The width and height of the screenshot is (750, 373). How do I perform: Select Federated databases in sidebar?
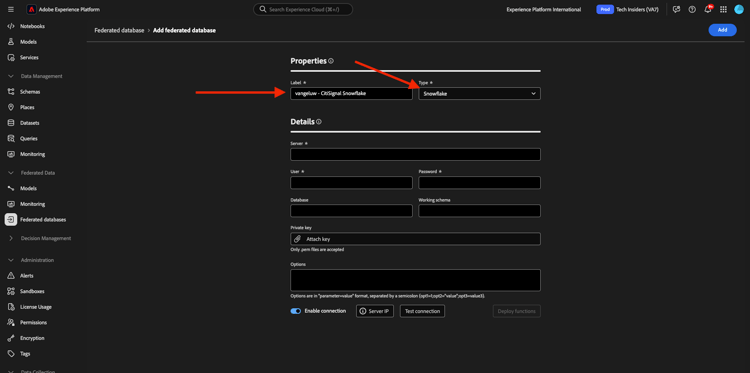(43, 220)
